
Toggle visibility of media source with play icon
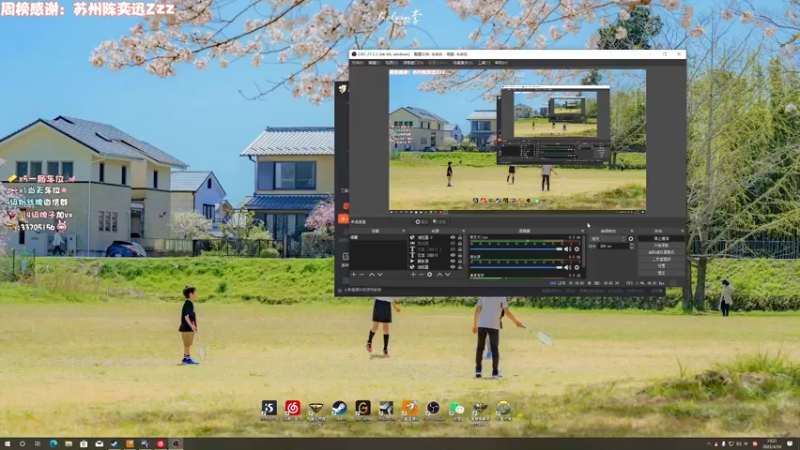(453, 261)
